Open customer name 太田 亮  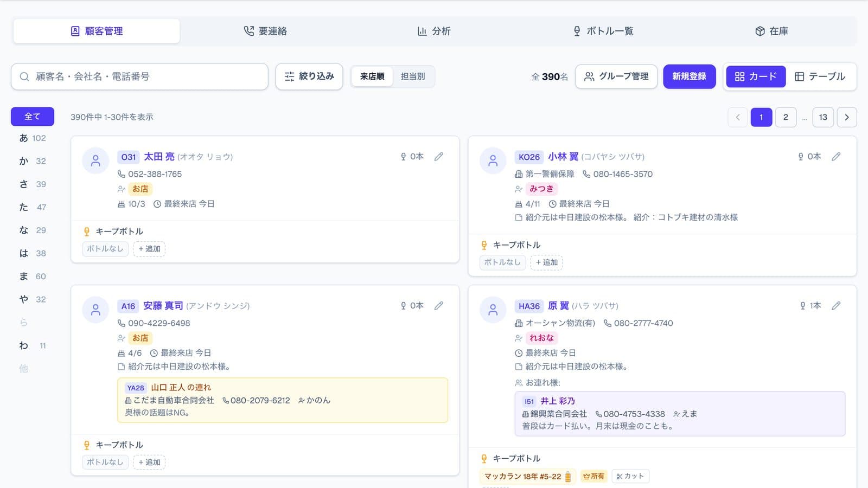click(159, 157)
